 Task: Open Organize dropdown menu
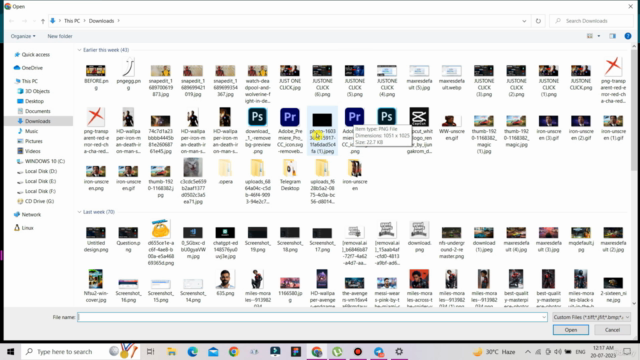[23, 36]
